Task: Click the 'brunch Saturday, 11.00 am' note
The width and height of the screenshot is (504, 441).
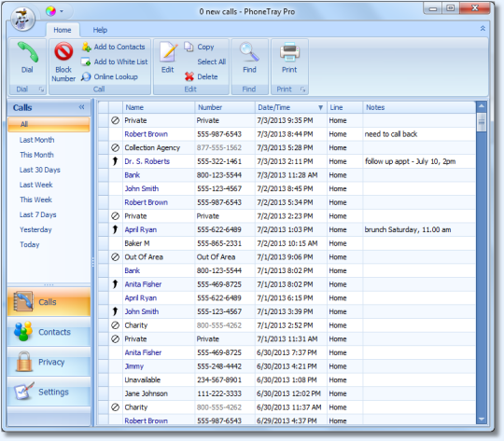Action: [x=408, y=229]
